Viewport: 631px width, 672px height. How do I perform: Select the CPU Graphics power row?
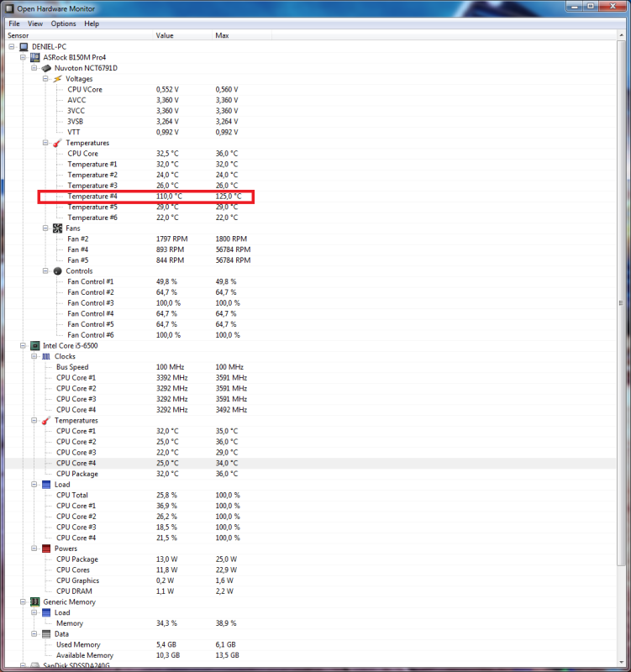click(x=310, y=580)
